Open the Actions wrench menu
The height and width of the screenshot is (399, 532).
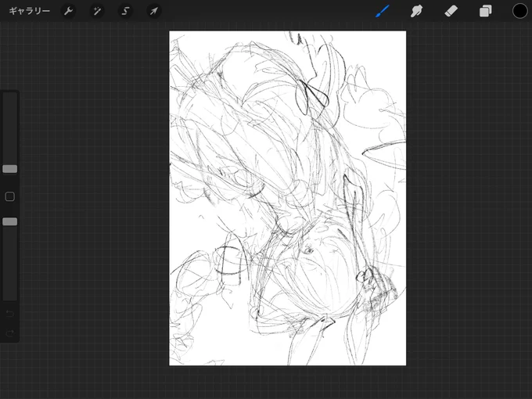click(x=68, y=11)
